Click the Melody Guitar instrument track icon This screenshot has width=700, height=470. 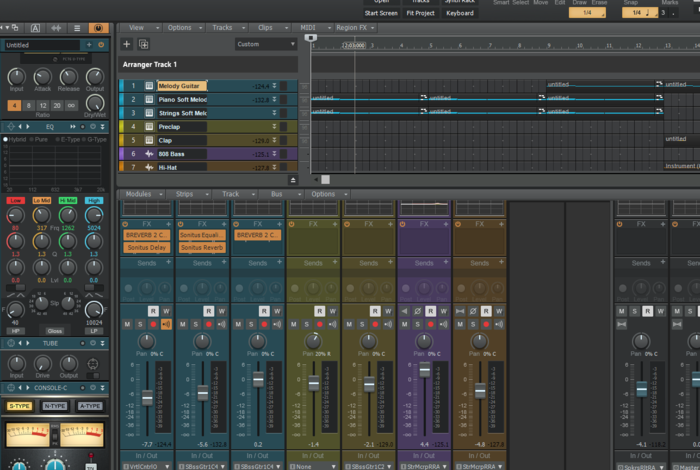(x=149, y=86)
